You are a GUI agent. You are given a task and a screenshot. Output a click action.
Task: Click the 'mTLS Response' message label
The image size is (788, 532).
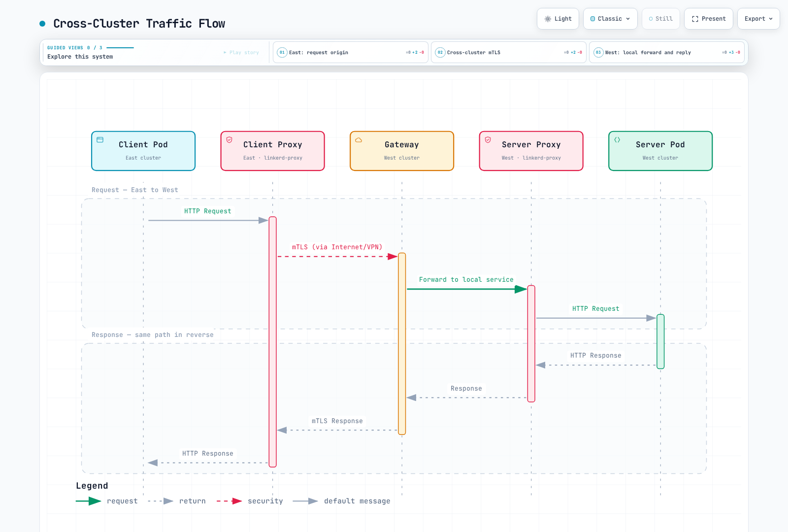click(x=337, y=421)
